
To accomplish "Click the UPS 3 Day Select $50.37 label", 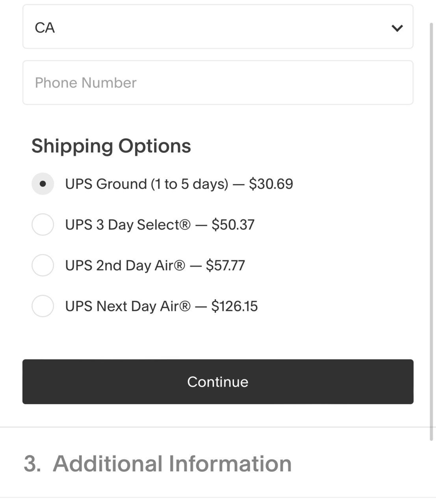I will tap(160, 225).
